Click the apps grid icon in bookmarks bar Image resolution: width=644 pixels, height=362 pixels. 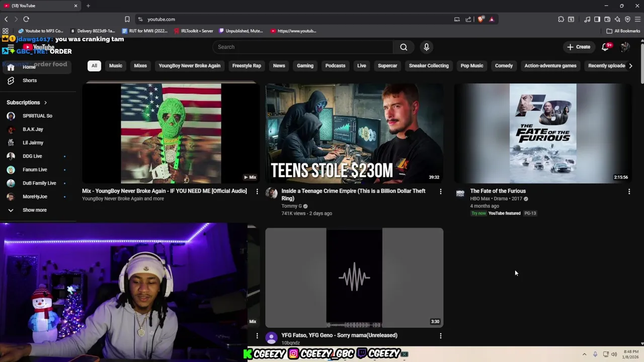(6, 31)
